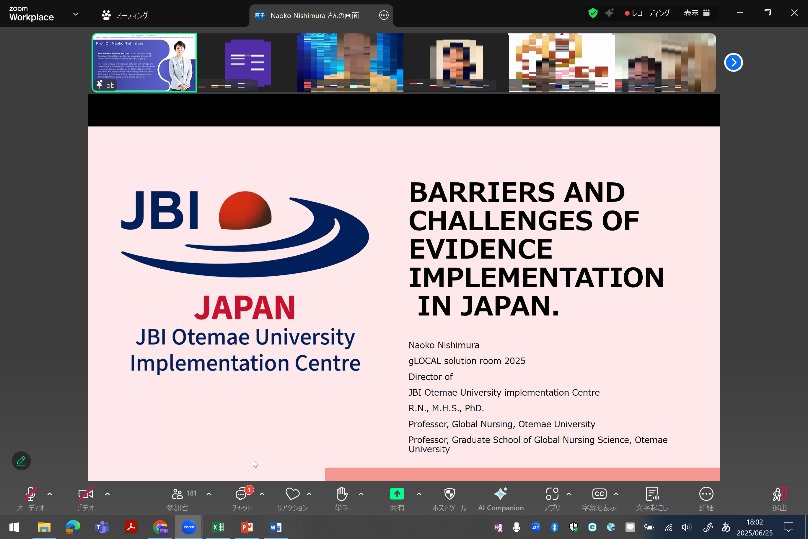Screen dimensions: 808x539
Task: Open the Apps icon in toolbar
Action: [x=552, y=494]
